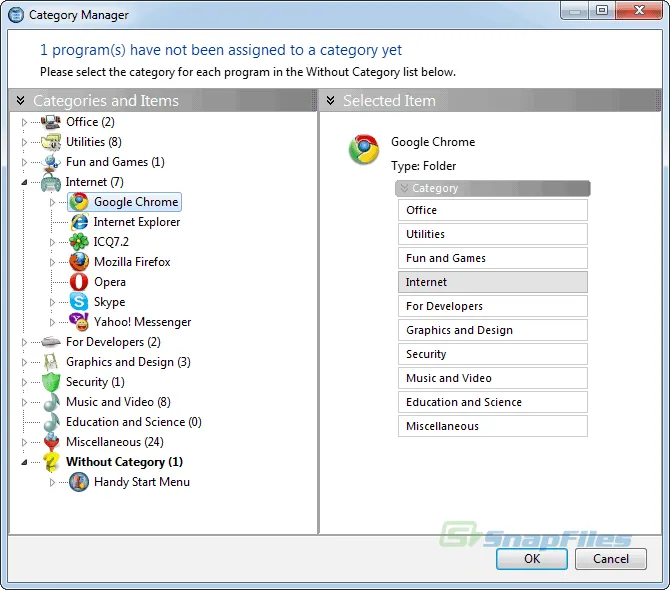670x590 pixels.
Task: Click the Without Category question mark icon
Action: click(x=51, y=462)
